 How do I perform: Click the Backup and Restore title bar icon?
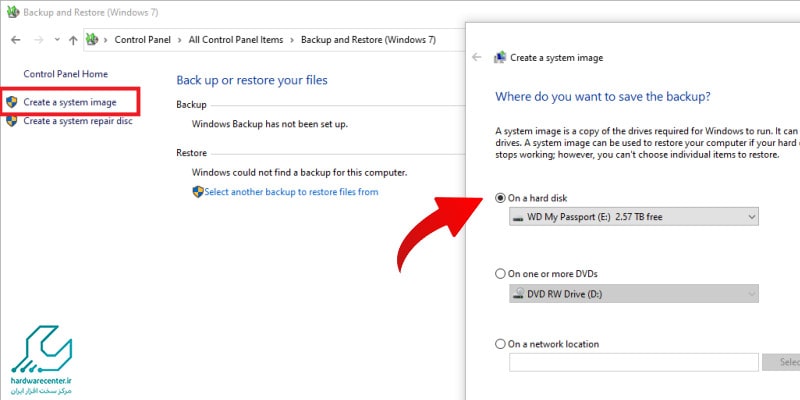[x=13, y=12]
